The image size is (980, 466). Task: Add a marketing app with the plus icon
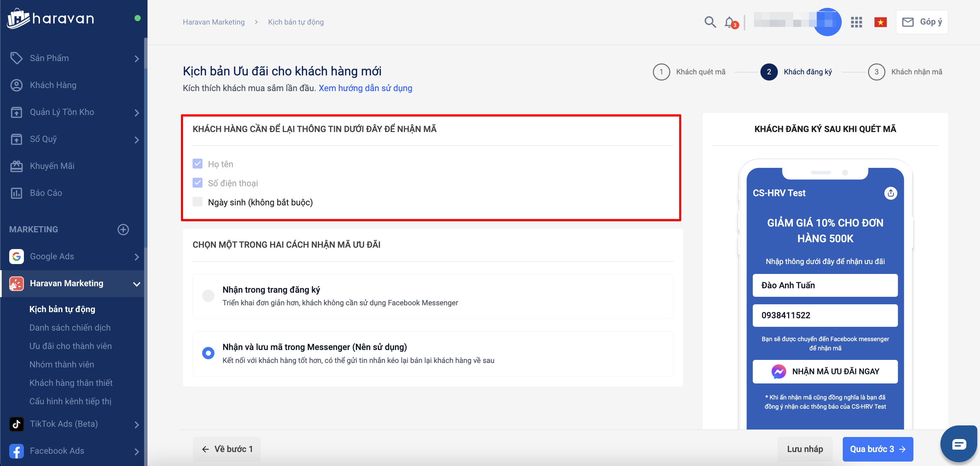tap(123, 229)
